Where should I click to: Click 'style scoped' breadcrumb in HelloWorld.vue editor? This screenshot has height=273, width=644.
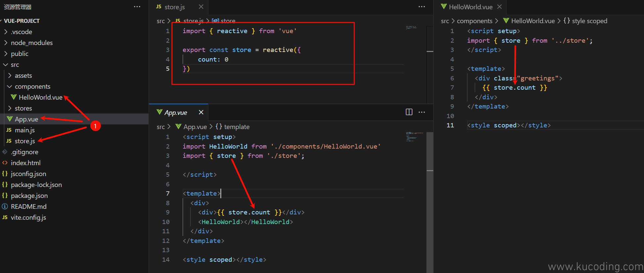click(x=590, y=21)
